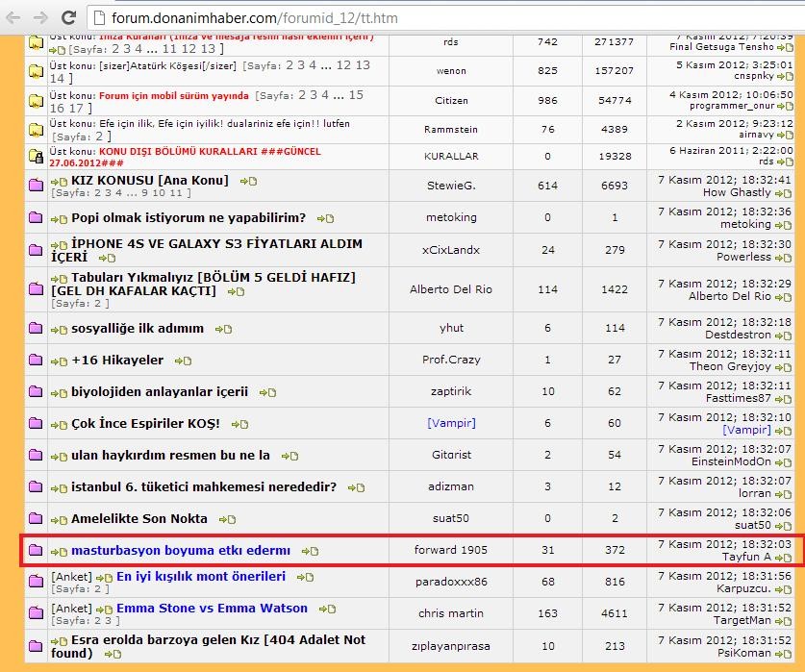Jump to the last post icon after istanbul 6. tüketici mahkemesi title
Image resolution: width=805 pixels, height=672 pixels.
(356, 487)
